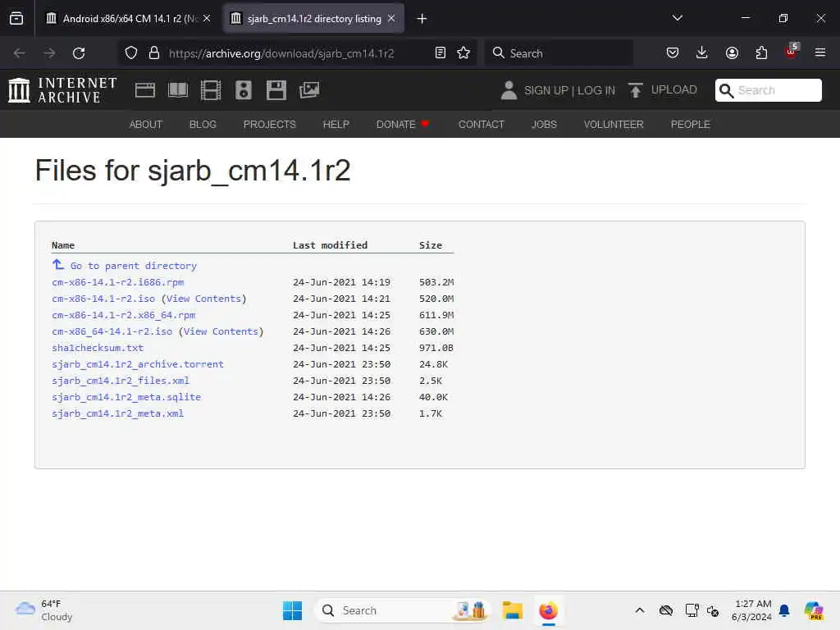
Task: Open Copilot preview icon in taskbar
Action: click(x=814, y=610)
